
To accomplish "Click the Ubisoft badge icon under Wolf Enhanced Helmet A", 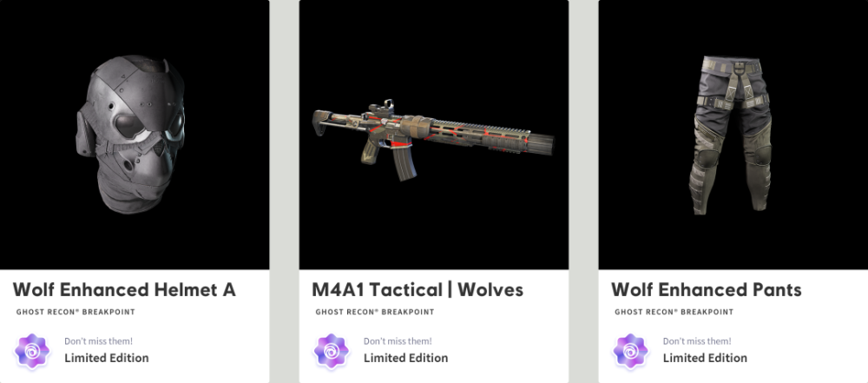I will click(32, 351).
